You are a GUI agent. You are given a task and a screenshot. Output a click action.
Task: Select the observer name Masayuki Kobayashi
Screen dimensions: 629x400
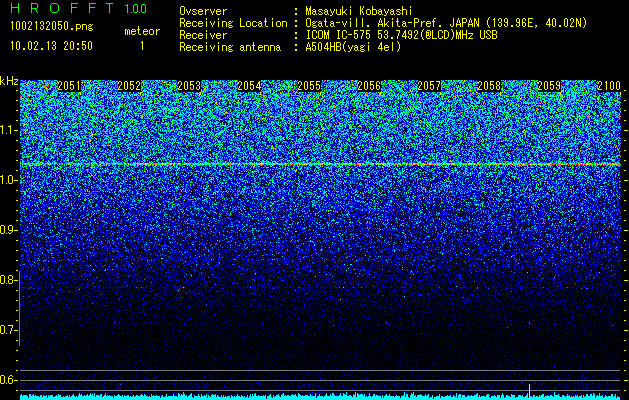point(359,11)
